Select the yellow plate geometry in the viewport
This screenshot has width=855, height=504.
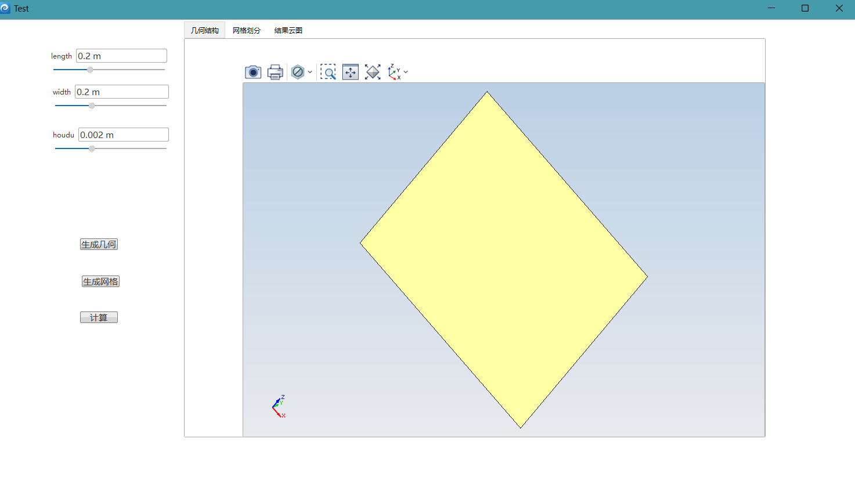point(504,260)
